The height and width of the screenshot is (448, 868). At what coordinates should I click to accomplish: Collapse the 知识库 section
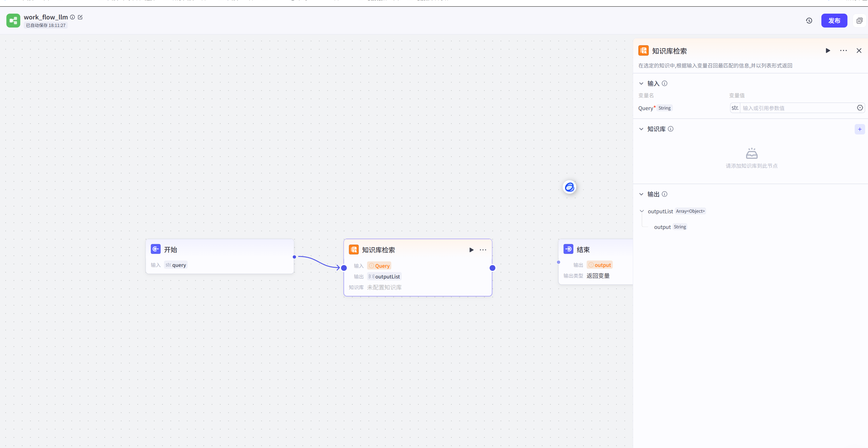[641, 129]
